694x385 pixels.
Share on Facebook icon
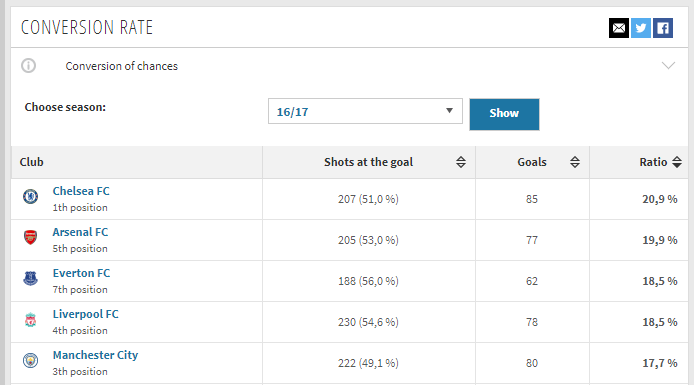pos(663,28)
